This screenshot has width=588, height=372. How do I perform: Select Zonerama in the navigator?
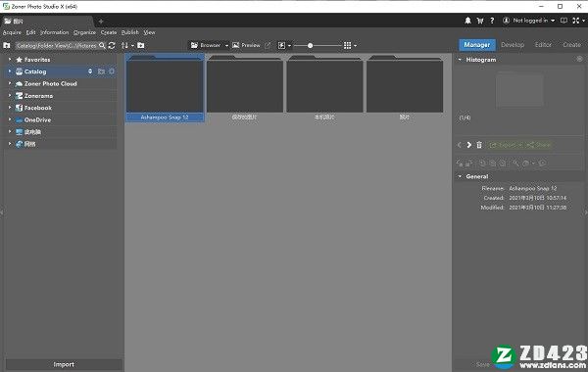(38, 96)
